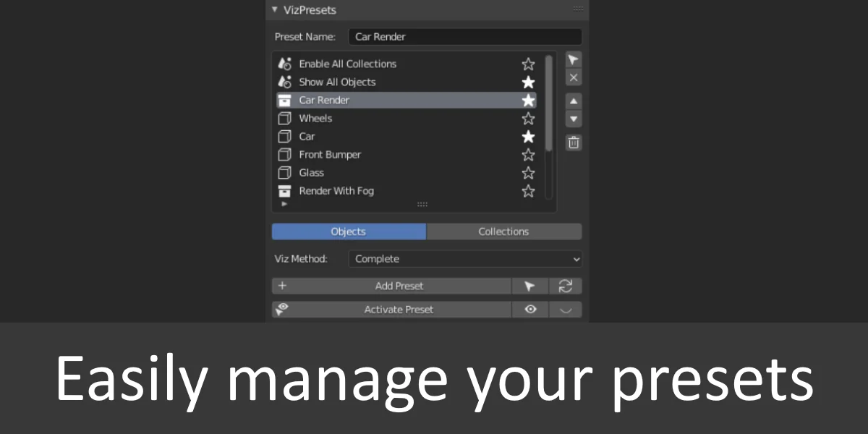The image size is (868, 434).
Task: Click the Add Preset button
Action: tap(399, 286)
